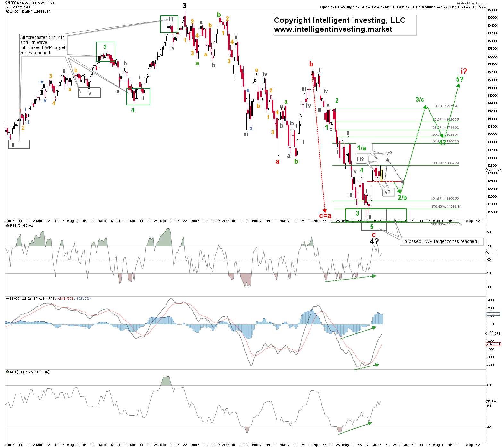Click the 161.8%: 11896.56 Fib level

click(445, 198)
